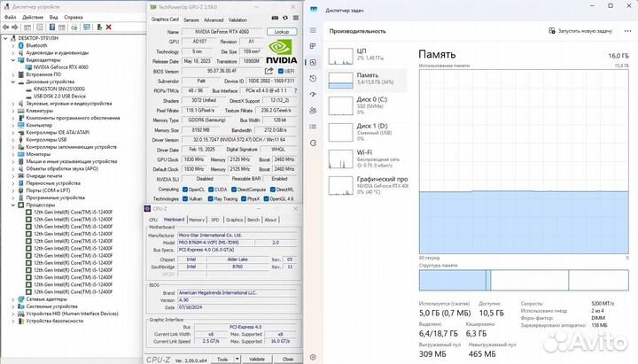Collapse the Видеоадаптеры node
Image resolution: width=638 pixels, height=364 pixels.
coord(13,60)
